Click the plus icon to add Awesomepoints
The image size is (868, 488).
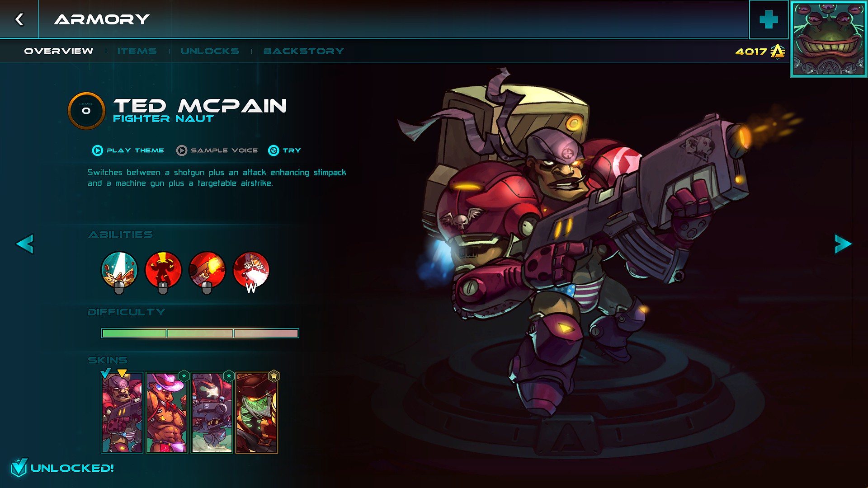(x=769, y=19)
